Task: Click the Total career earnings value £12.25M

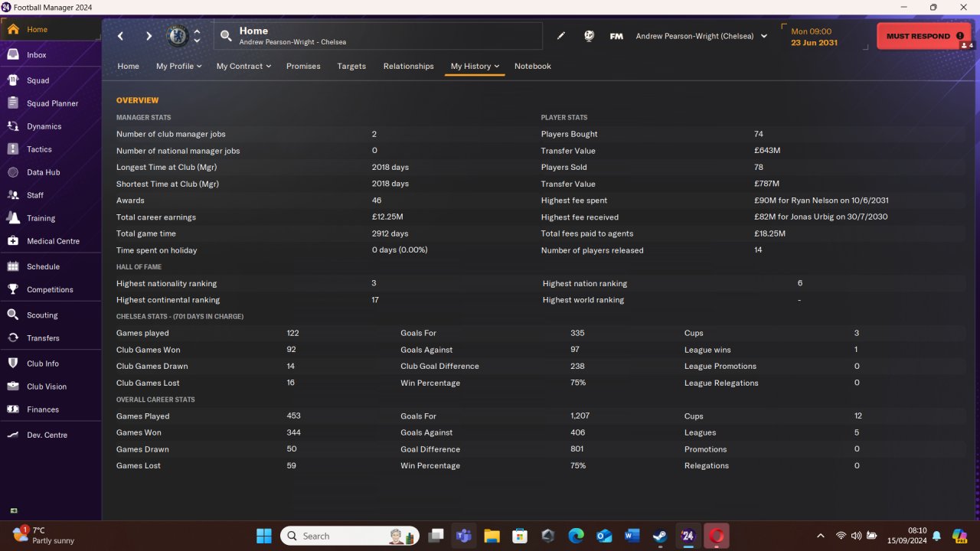Action: [x=387, y=217]
